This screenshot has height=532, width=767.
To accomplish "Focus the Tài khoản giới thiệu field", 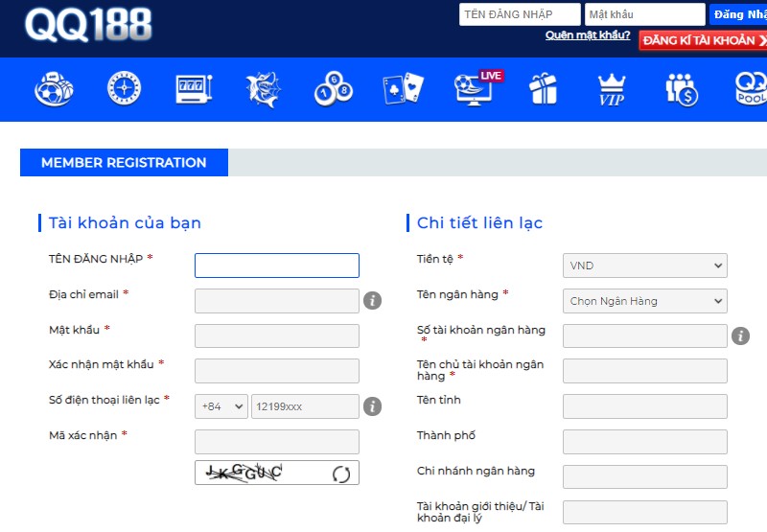I will [x=644, y=512].
